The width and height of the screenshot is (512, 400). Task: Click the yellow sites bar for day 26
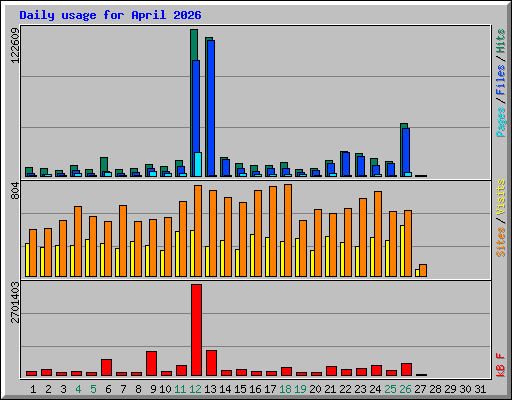402,251
